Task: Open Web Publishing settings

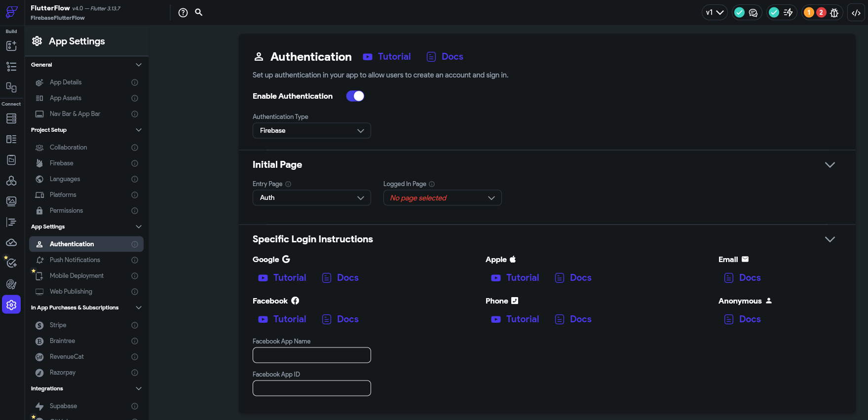Action: [x=86, y=292]
